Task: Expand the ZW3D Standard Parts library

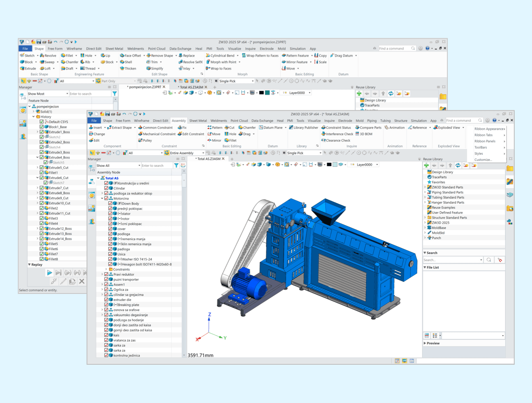Action: [425, 187]
